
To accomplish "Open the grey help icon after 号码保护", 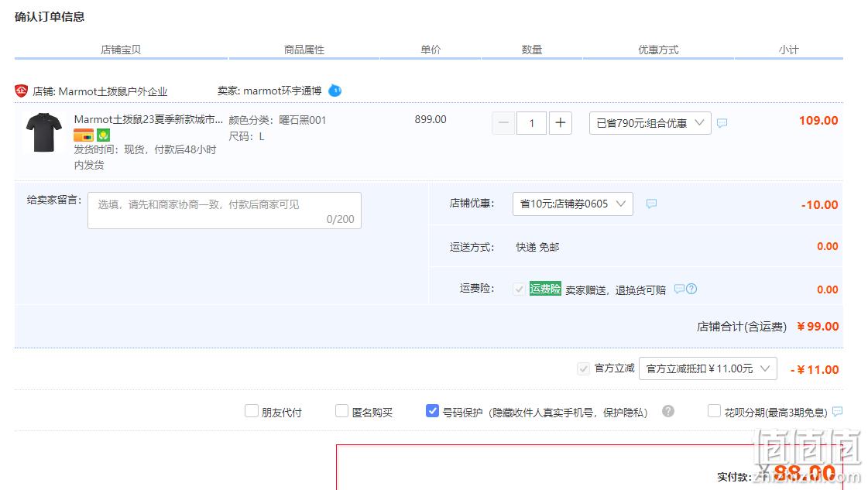I will pyautogui.click(x=668, y=411).
